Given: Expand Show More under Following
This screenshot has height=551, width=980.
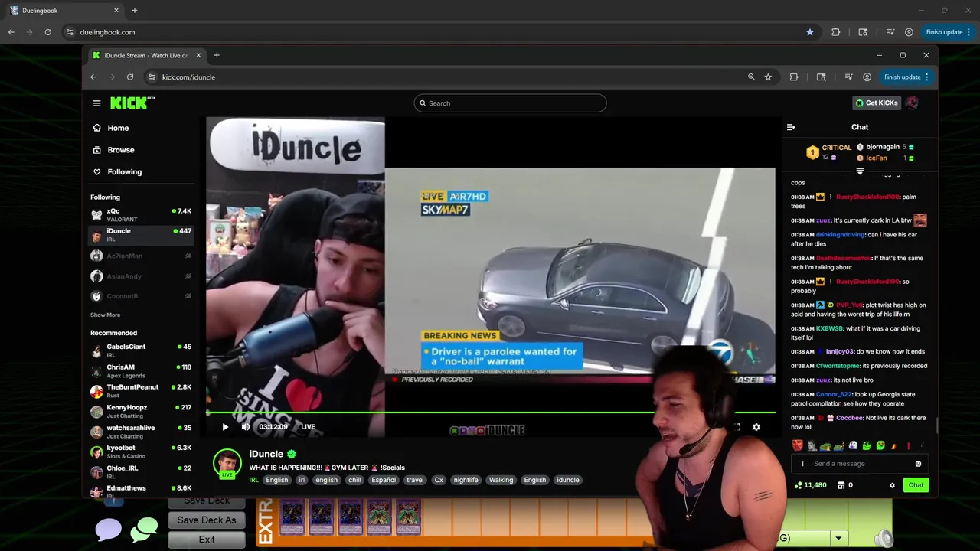Looking at the screenshot, I should pyautogui.click(x=105, y=315).
